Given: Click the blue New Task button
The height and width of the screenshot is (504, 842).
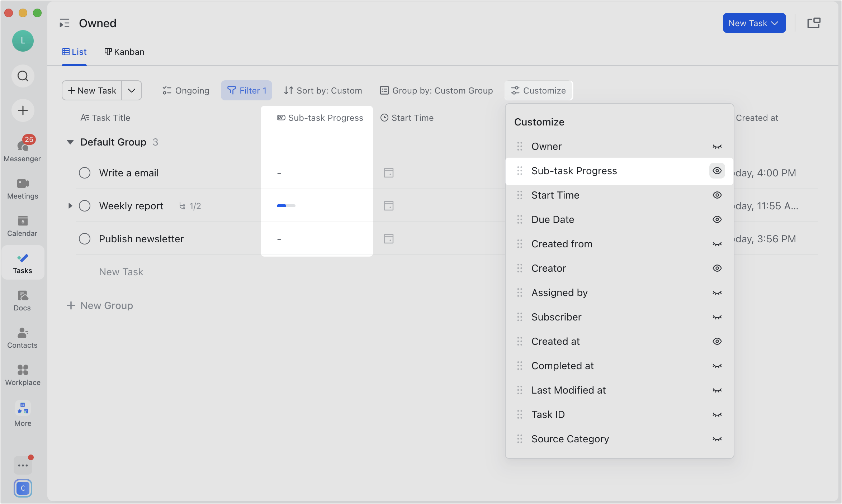Looking at the screenshot, I should click(x=754, y=23).
